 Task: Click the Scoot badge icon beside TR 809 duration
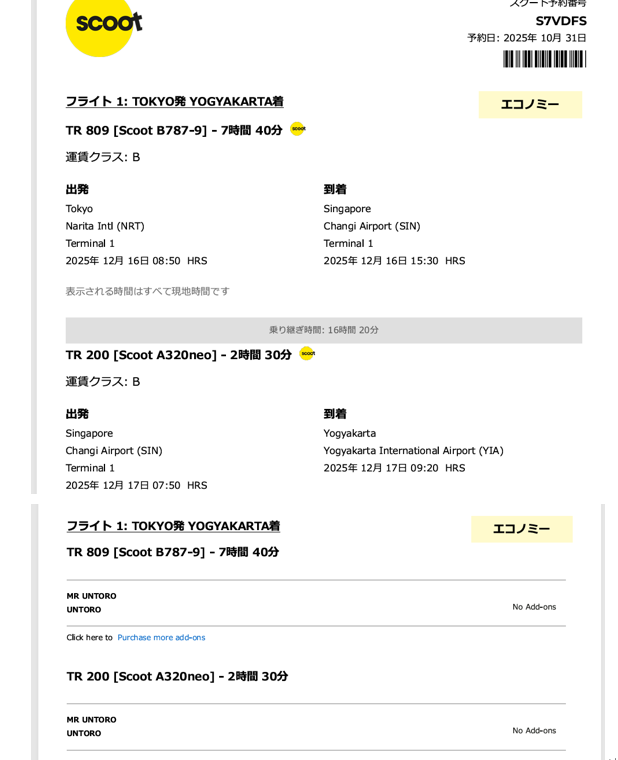click(x=298, y=129)
